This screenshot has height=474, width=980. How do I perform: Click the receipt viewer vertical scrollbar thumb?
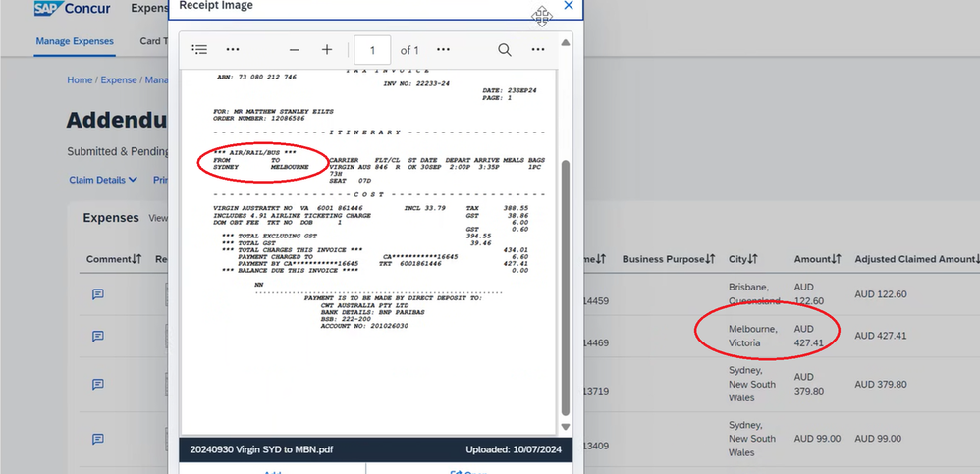point(565,288)
